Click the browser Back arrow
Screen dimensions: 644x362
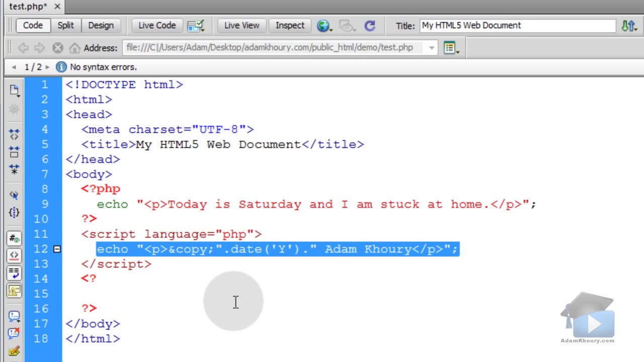coord(23,48)
